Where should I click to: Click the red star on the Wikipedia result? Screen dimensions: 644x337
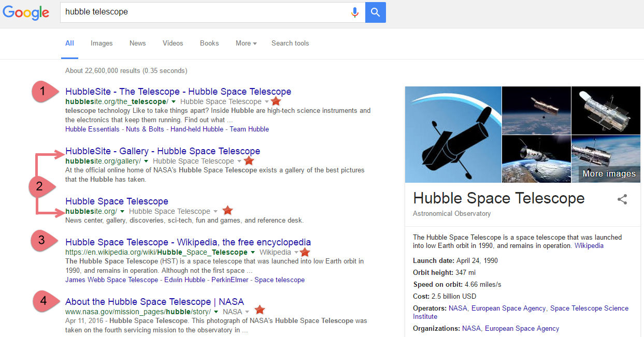[x=305, y=252]
